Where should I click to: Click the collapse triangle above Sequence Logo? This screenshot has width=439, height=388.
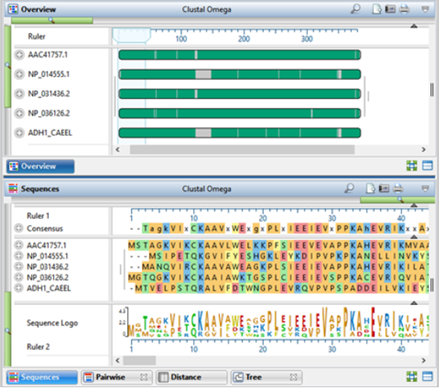pos(414,303)
